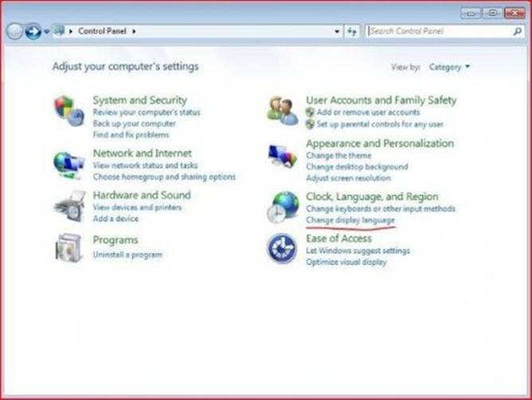This screenshot has height=400, width=532.
Task: Expand the arrow after Control Panel breadcrumb
Action: [134, 31]
